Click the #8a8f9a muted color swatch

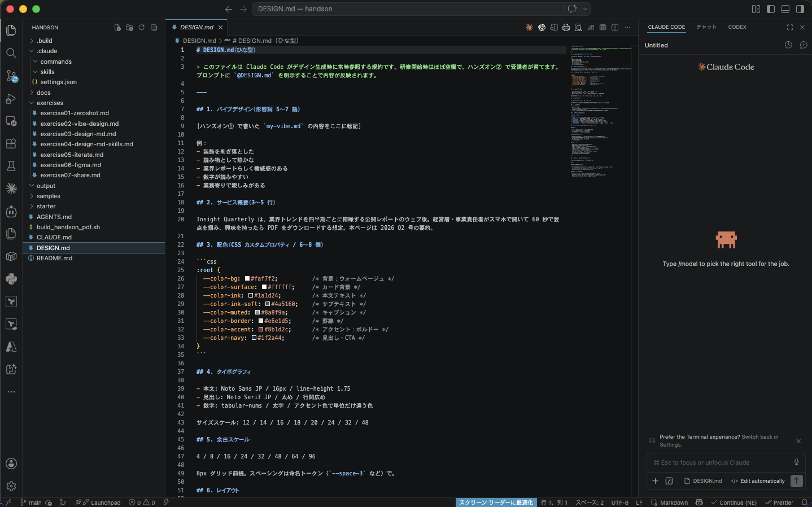coord(257,312)
